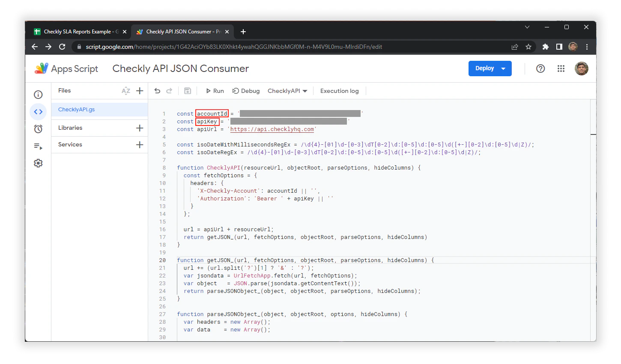Add a new file with the plus icon

point(140,90)
